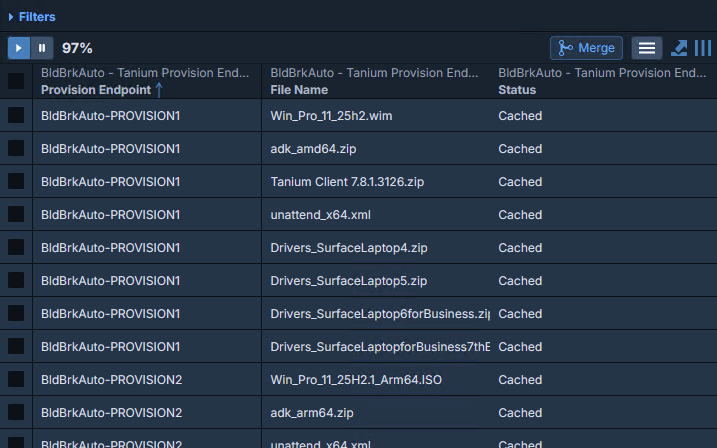717x448 pixels.
Task: Select Drivers_SurfaceLaptop6forBusiness cell
Action: (x=380, y=314)
